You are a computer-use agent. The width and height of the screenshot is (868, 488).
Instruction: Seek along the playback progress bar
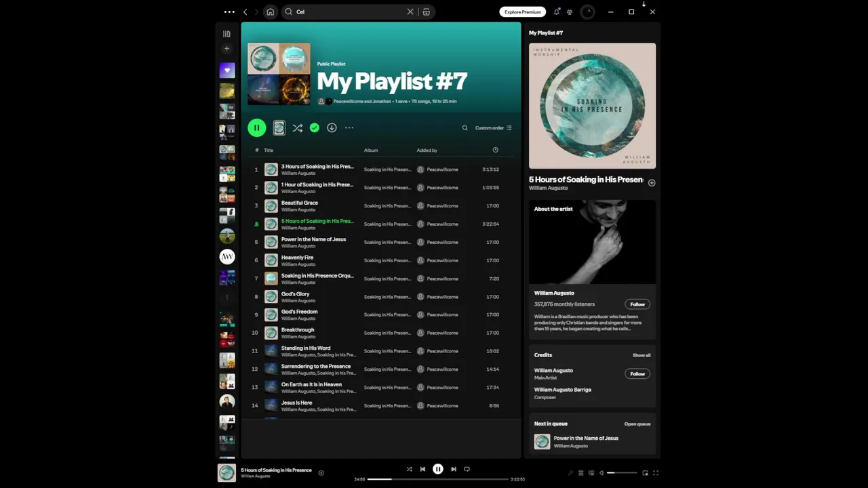pyautogui.click(x=437, y=479)
